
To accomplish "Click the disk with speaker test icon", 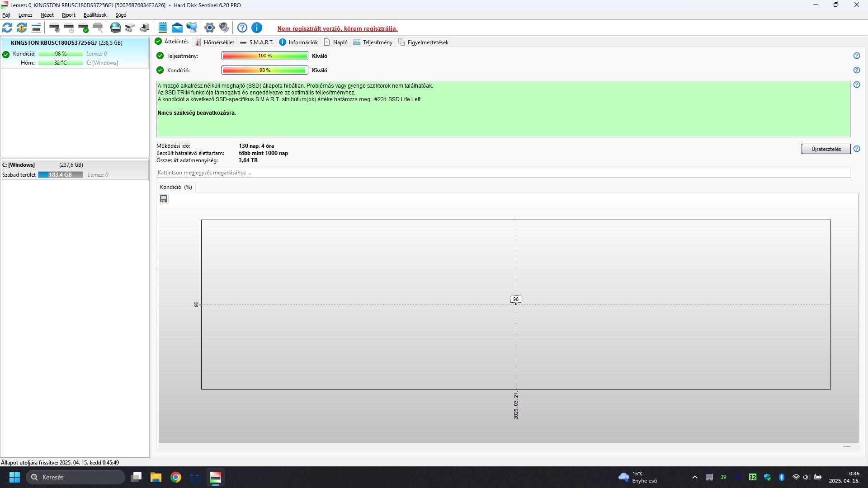I will [x=54, y=28].
